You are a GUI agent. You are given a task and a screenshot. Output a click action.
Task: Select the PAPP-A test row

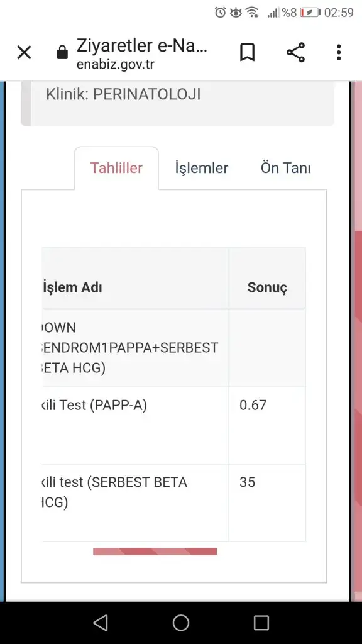[174, 426]
